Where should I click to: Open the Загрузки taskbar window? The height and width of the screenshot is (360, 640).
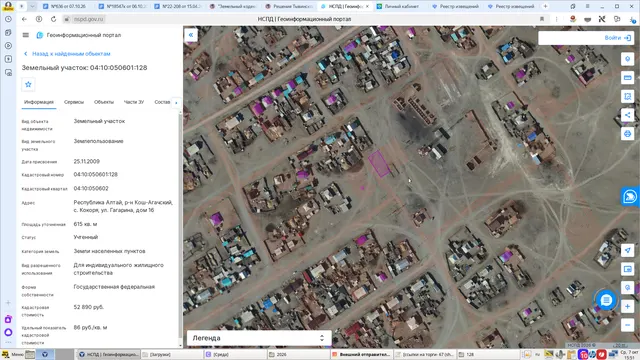pos(171,354)
